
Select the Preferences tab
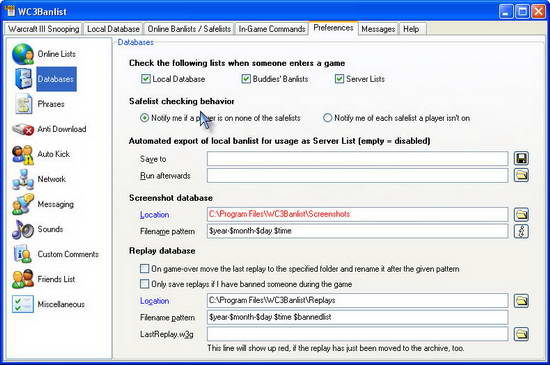coord(333,28)
